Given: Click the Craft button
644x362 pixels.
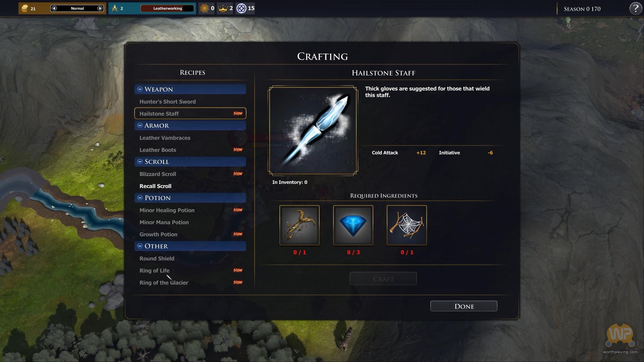Looking at the screenshot, I should click(383, 279).
